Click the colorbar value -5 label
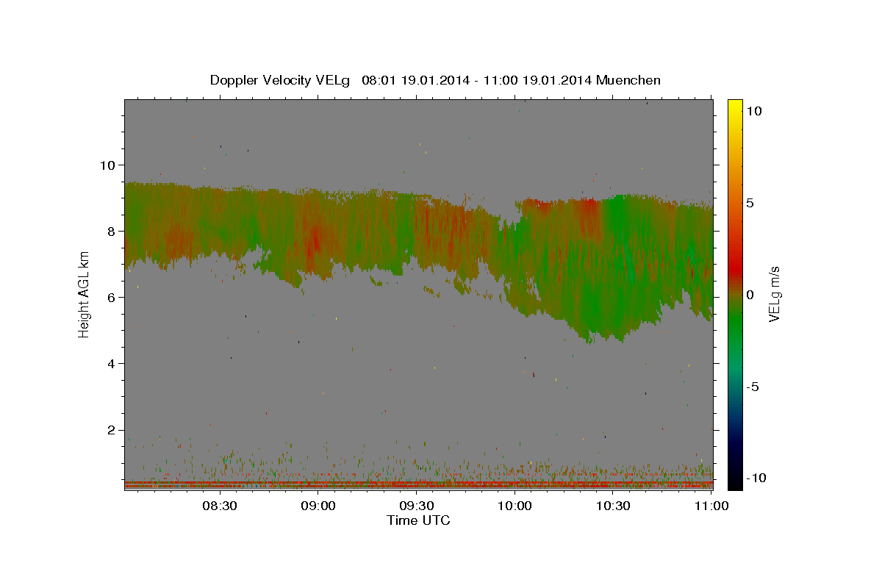This screenshot has height=588, width=882. pos(753,386)
